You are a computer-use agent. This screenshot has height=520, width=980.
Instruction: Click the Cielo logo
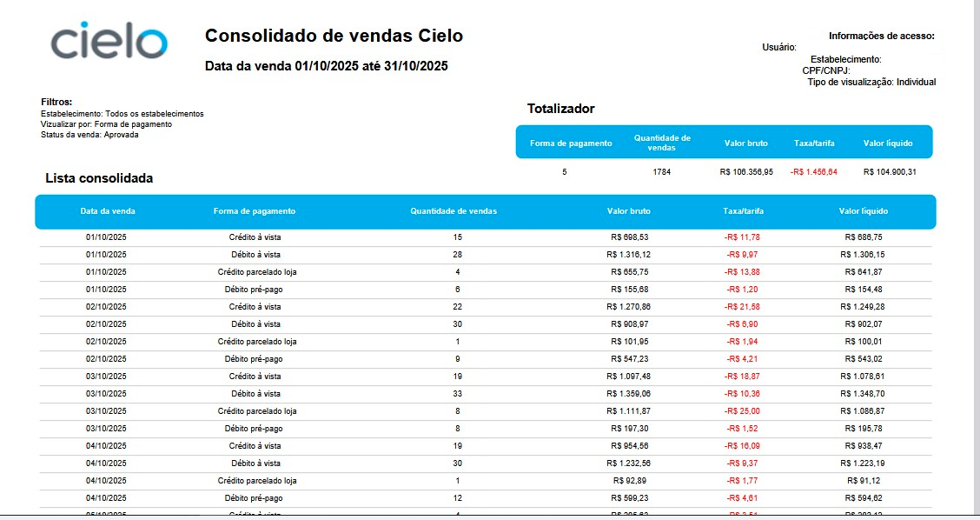[109, 40]
